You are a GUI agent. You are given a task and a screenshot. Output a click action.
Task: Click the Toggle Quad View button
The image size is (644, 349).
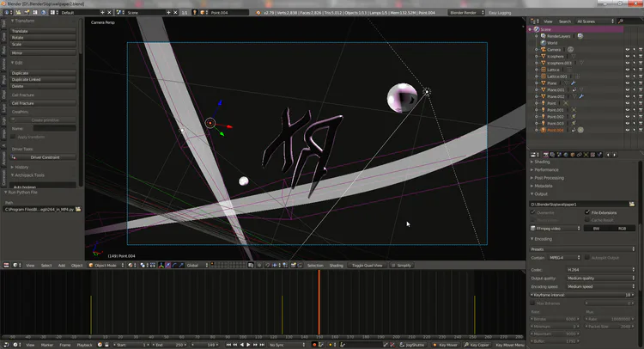[367, 265]
